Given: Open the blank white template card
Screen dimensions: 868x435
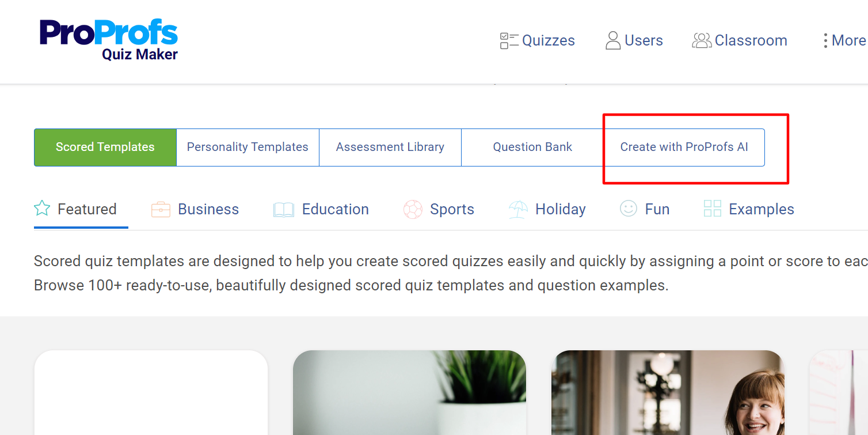Looking at the screenshot, I should pyautogui.click(x=151, y=393).
